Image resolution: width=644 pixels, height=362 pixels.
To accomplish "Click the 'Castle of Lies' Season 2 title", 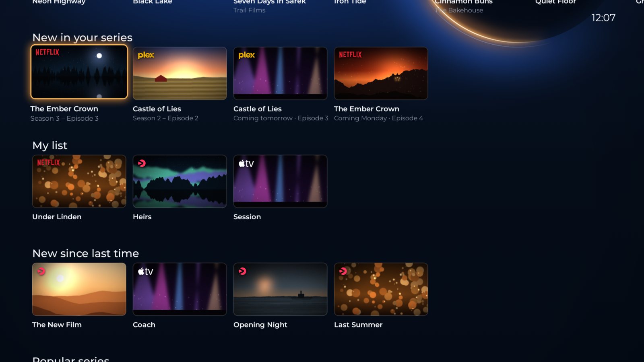I will coord(157,109).
